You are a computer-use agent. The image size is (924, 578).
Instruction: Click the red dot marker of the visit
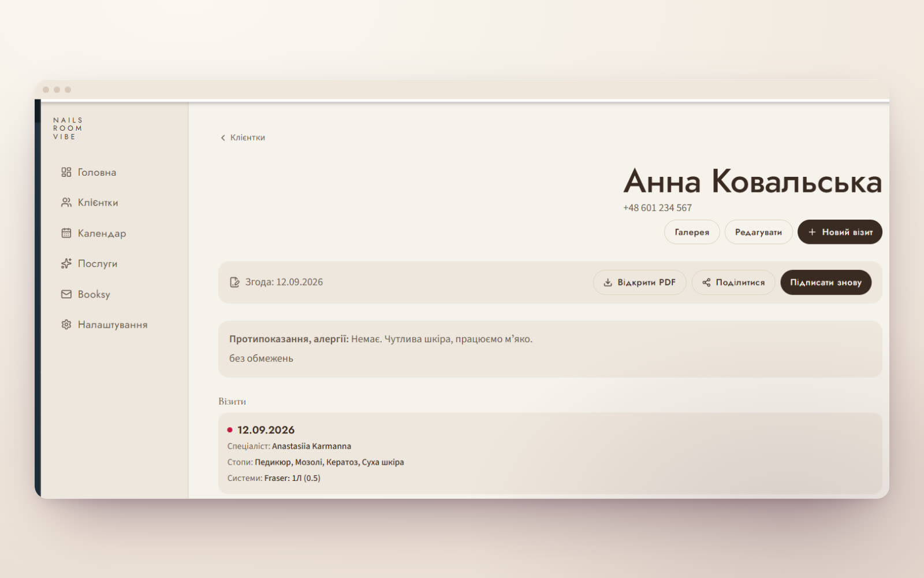[x=230, y=430]
